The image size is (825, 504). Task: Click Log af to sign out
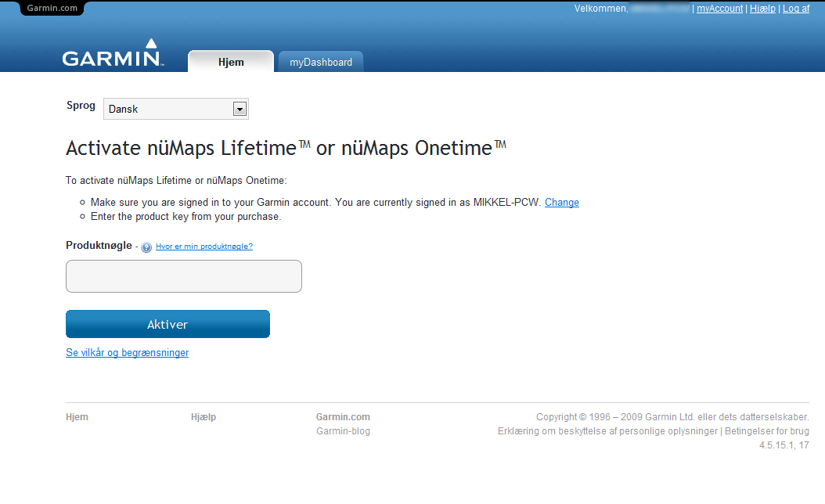(x=796, y=9)
